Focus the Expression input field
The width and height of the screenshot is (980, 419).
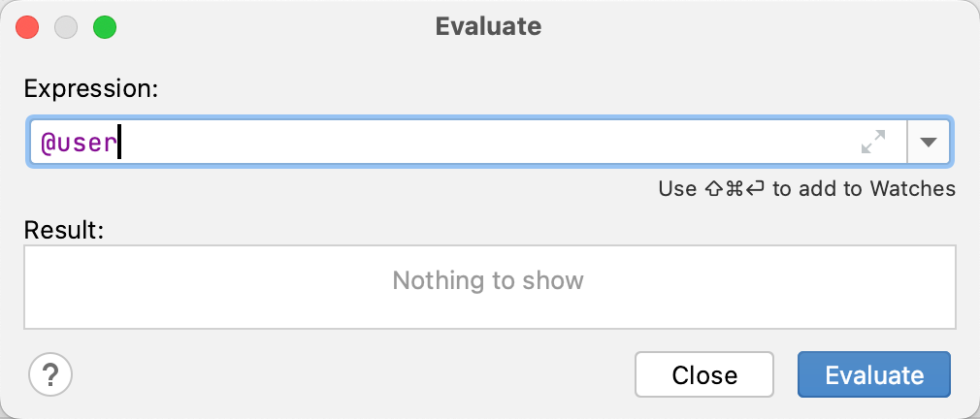(x=485, y=143)
